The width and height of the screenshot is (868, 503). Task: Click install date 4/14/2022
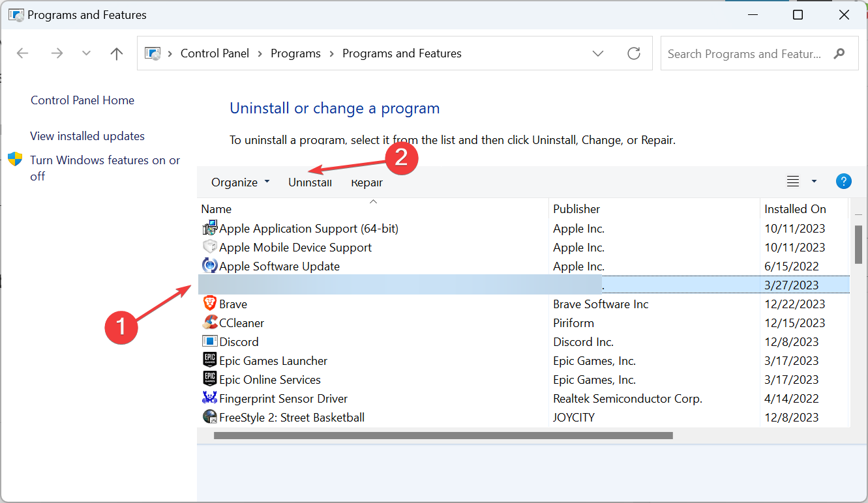click(x=791, y=399)
